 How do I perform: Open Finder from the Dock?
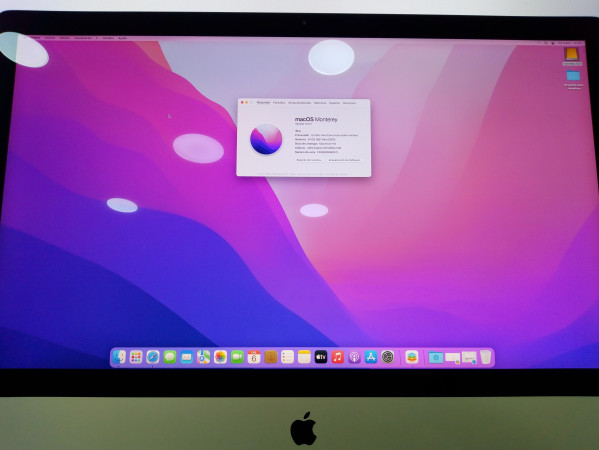119,357
